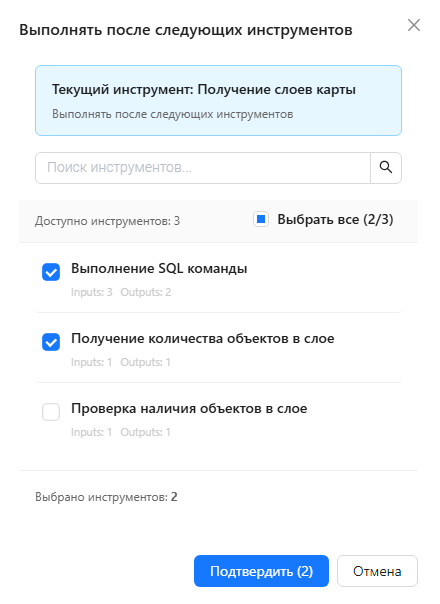Click the 'Доступно инструментов: 3' counter text

pyautogui.click(x=107, y=221)
